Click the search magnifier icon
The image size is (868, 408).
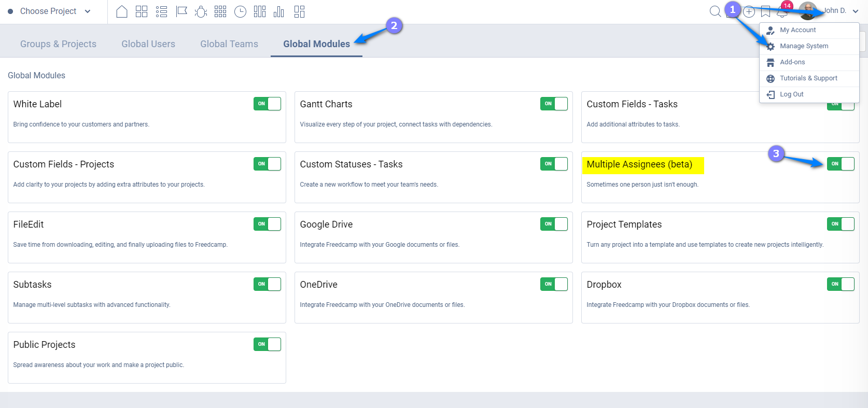click(x=715, y=11)
